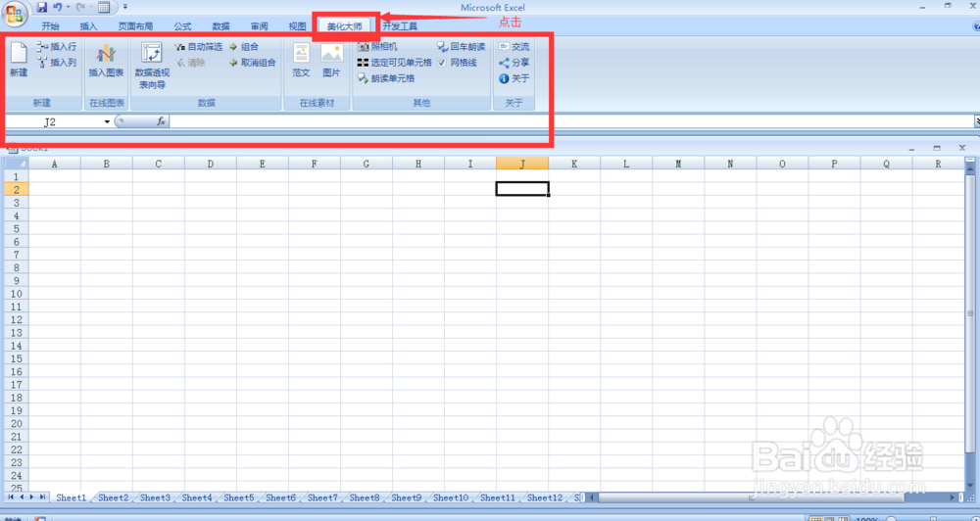Click the horizontal scrollbar thumb
The height and width of the screenshot is (521, 980).
(x=751, y=497)
